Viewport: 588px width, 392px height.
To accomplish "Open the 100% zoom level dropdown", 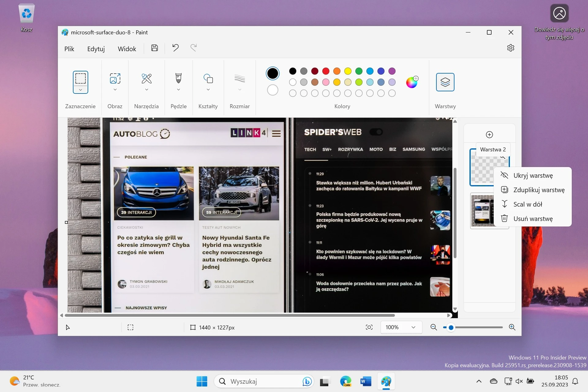I will tap(401, 327).
